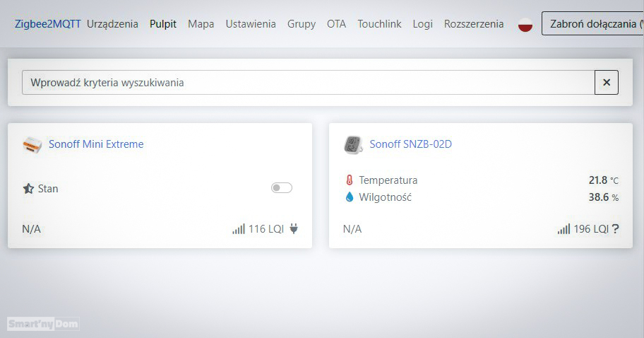Open the Ustawienia settings page
This screenshot has width=644, height=338.
(x=251, y=24)
